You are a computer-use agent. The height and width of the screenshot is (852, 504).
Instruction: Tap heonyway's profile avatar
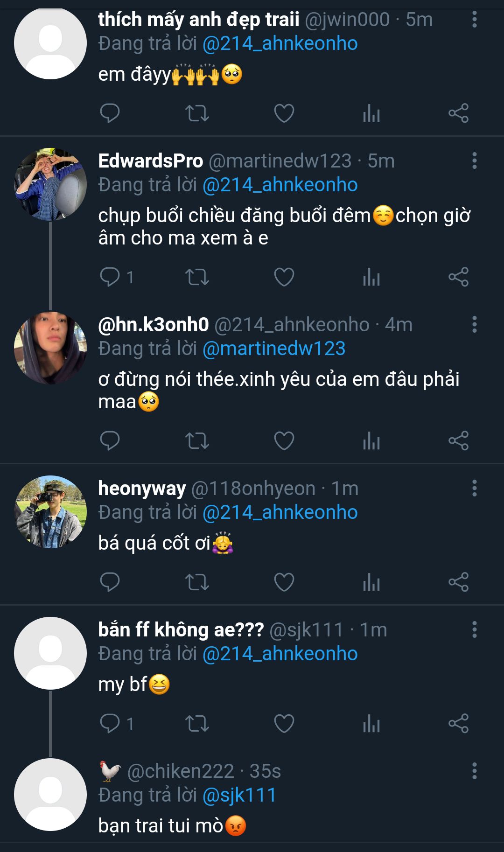[x=50, y=512]
